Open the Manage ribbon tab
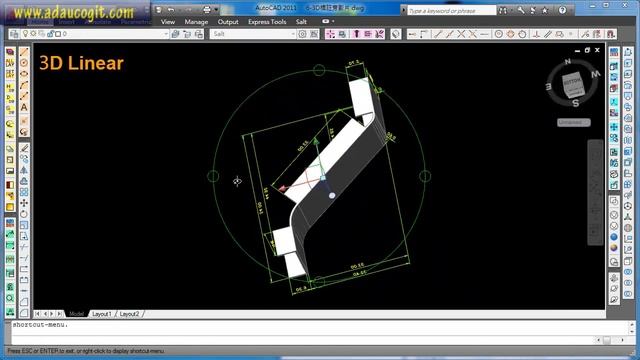640x360 pixels. click(x=196, y=22)
